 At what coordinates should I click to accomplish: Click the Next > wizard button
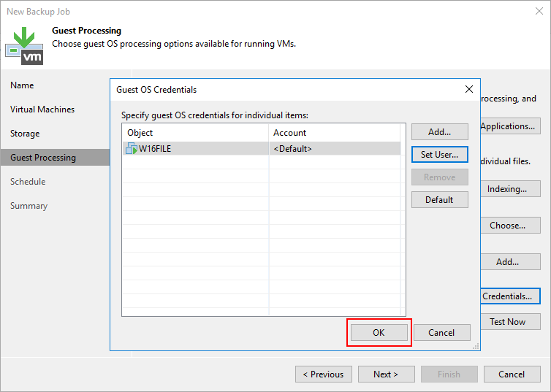click(x=386, y=374)
